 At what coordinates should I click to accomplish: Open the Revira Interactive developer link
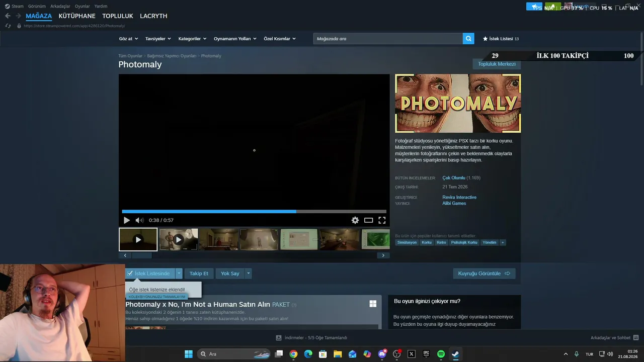(x=459, y=197)
